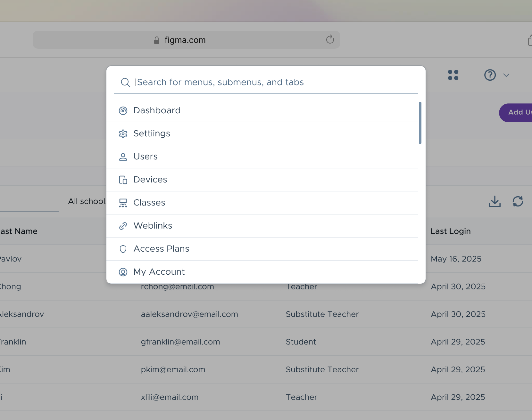
Task: Open the four-dot apps grid icon
Action: pyautogui.click(x=453, y=75)
